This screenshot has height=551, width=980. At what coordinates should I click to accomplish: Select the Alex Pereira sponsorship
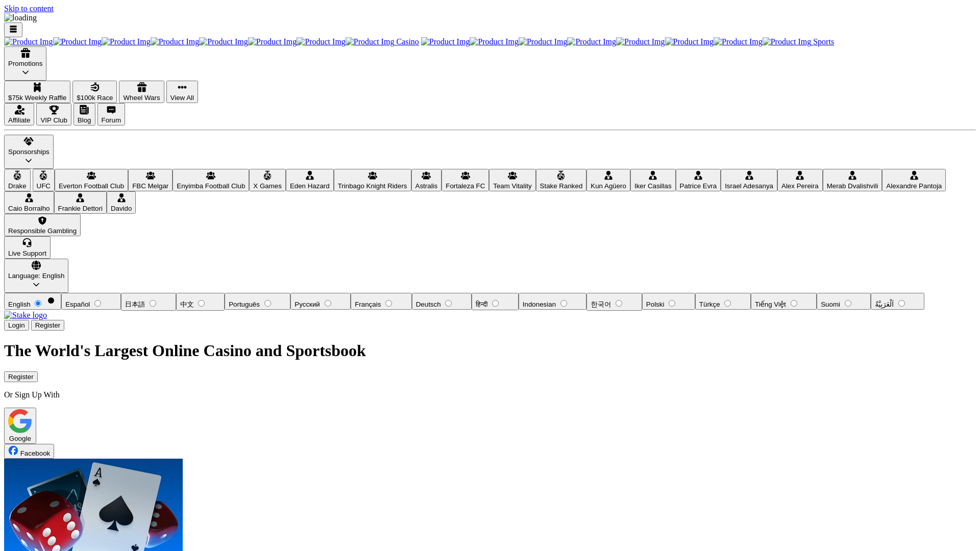tap(800, 180)
